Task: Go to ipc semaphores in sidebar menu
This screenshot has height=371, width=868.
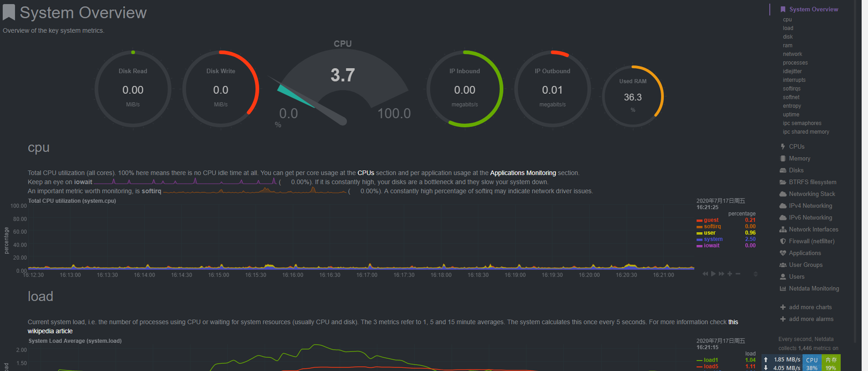Action: [x=802, y=123]
